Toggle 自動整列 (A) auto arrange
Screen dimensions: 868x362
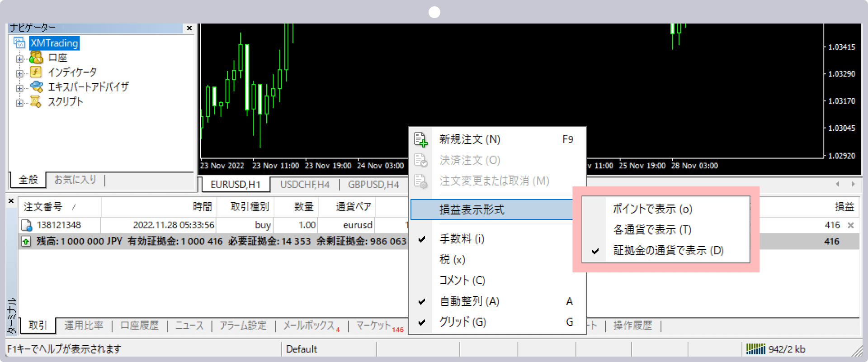[x=497, y=301]
